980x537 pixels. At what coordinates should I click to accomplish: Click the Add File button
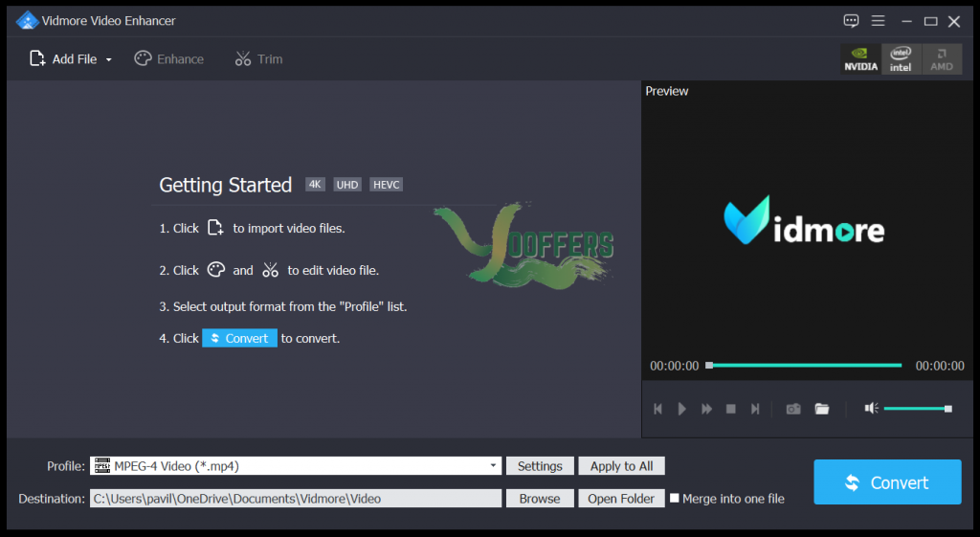[x=63, y=58]
